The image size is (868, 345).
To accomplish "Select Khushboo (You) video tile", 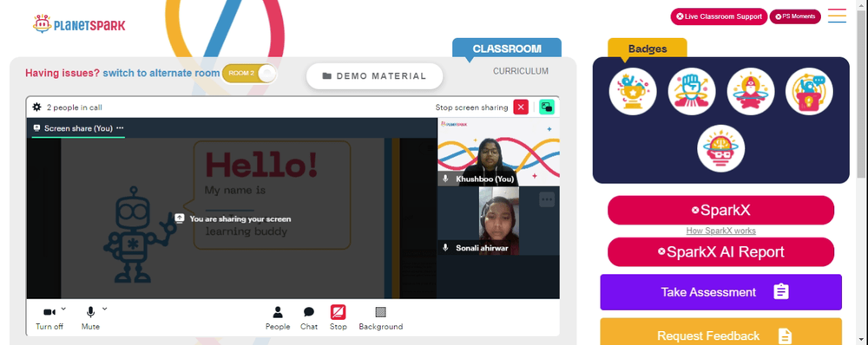I will coord(498,152).
